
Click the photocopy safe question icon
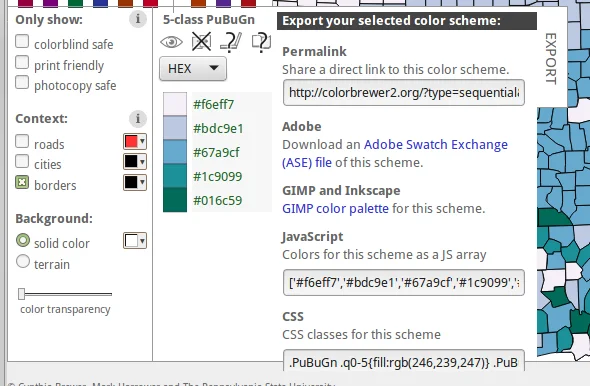[x=231, y=41]
